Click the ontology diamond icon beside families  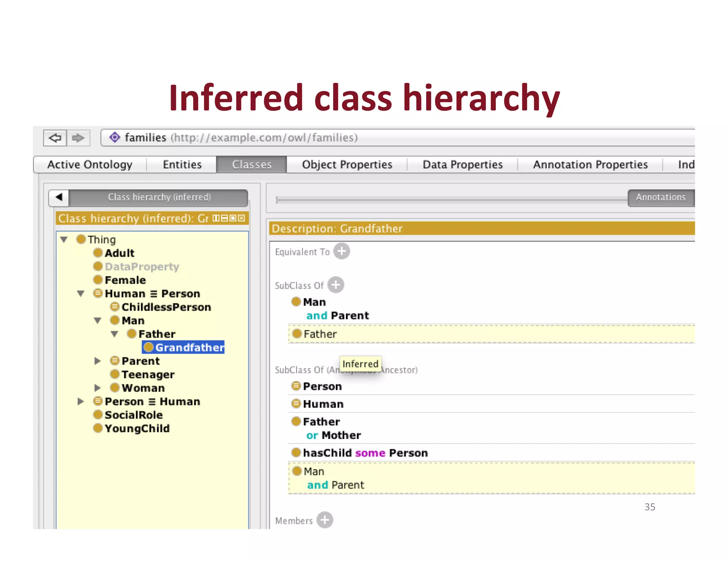tap(114, 137)
